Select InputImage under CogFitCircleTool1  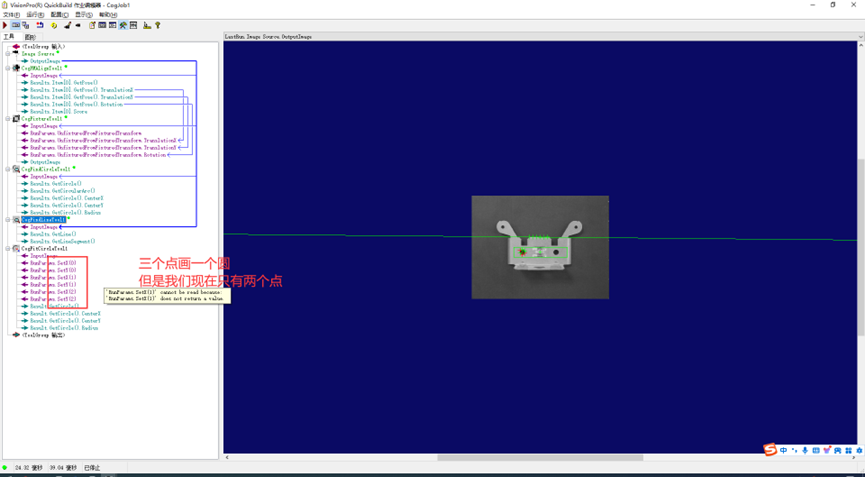pyautogui.click(x=44, y=256)
